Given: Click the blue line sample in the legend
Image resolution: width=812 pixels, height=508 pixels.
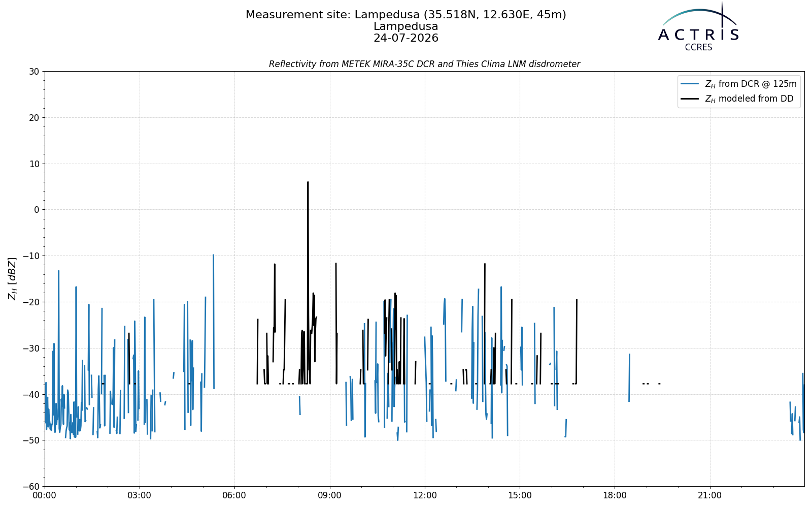Looking at the screenshot, I should pyautogui.click(x=690, y=84).
